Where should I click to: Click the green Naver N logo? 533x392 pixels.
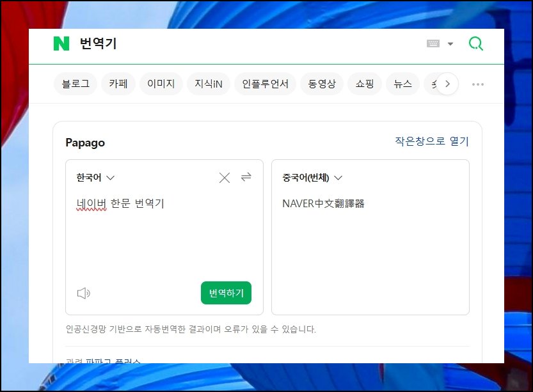[61, 43]
